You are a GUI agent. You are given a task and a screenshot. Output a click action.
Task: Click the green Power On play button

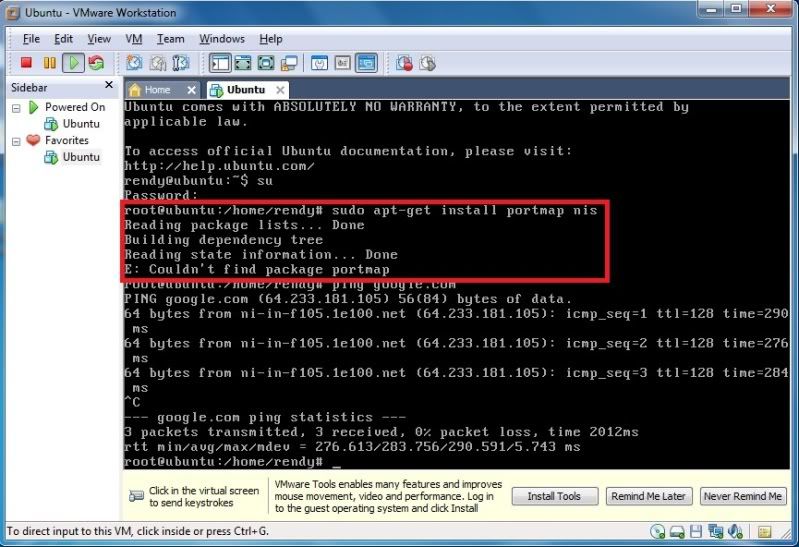coord(73,63)
